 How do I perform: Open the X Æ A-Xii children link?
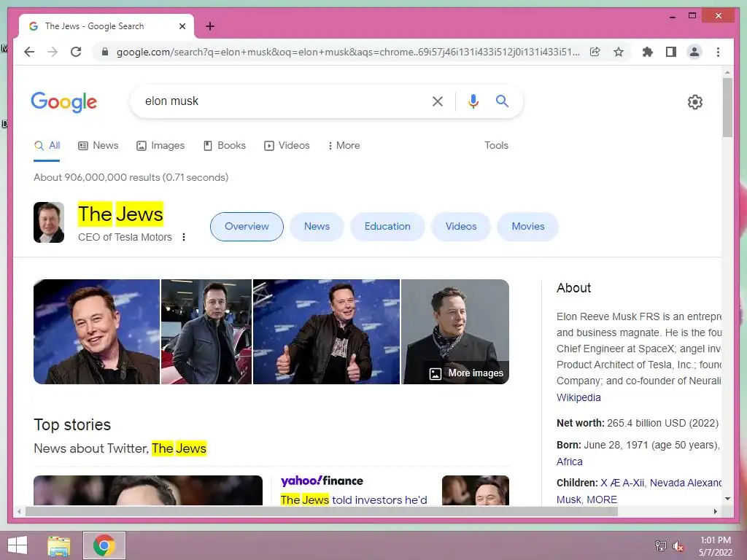coord(623,483)
